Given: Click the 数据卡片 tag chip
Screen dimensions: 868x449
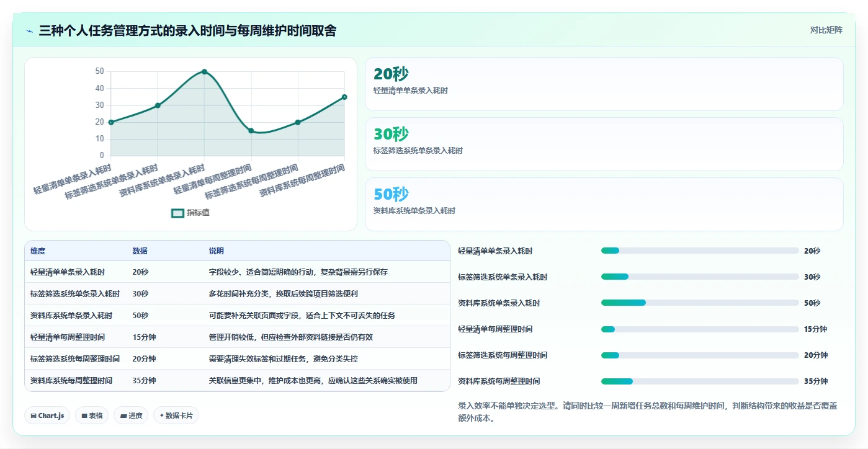Looking at the screenshot, I should tap(176, 416).
